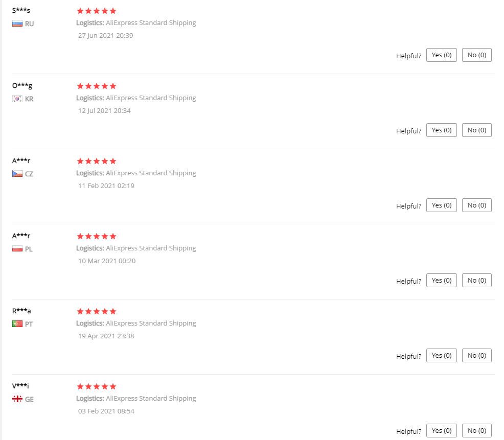
Task: Click the Russian flag icon beside RU
Action: point(17,24)
